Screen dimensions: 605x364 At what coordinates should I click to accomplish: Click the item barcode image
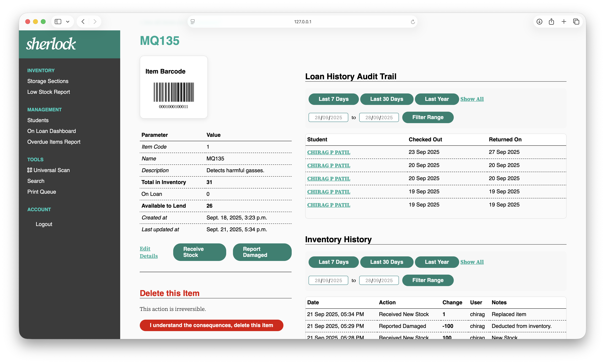tap(174, 92)
